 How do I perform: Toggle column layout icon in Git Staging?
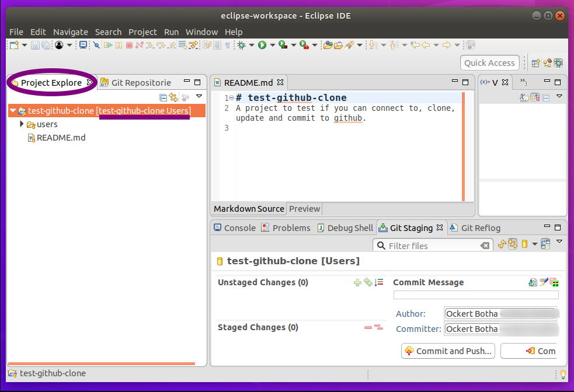[545, 244]
